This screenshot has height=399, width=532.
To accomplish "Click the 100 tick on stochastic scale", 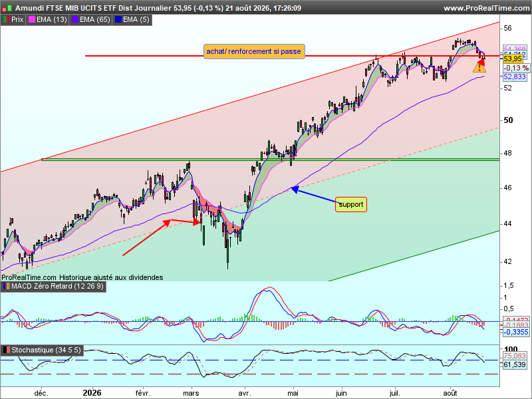I will pos(511,349).
